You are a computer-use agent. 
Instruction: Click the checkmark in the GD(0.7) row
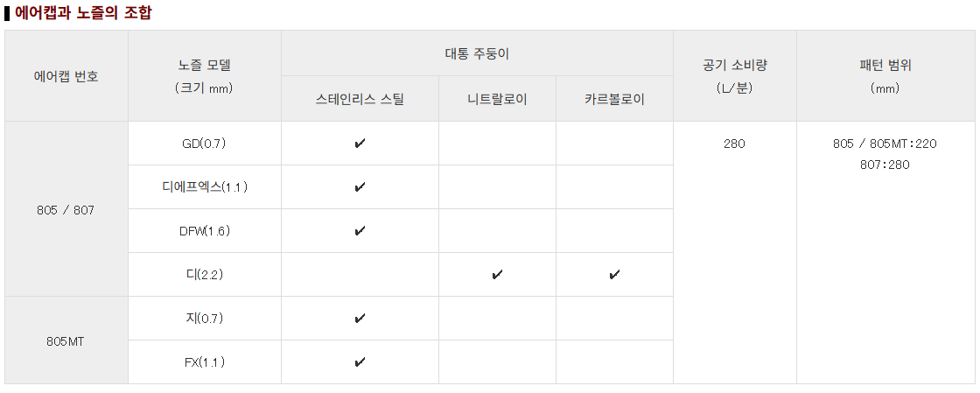(360, 144)
